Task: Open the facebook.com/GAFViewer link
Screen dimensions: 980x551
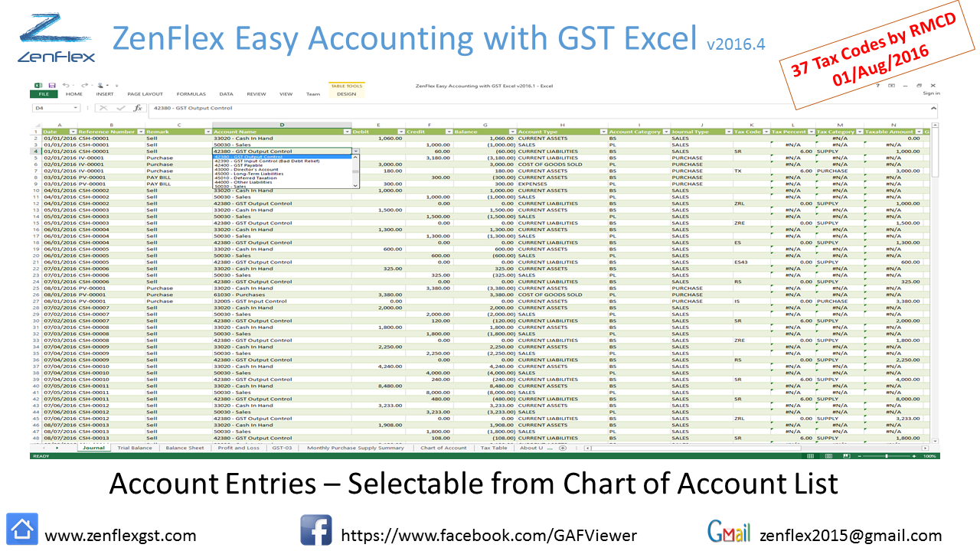Action: 488,535
